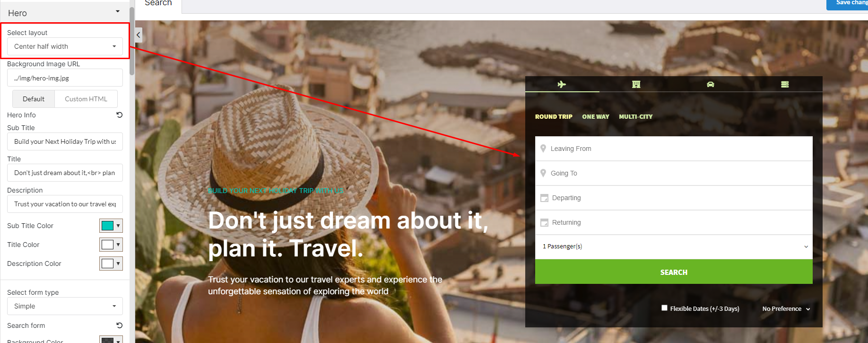Choose the MULTI-CITY trip option
This screenshot has width=868, height=343.
636,116
